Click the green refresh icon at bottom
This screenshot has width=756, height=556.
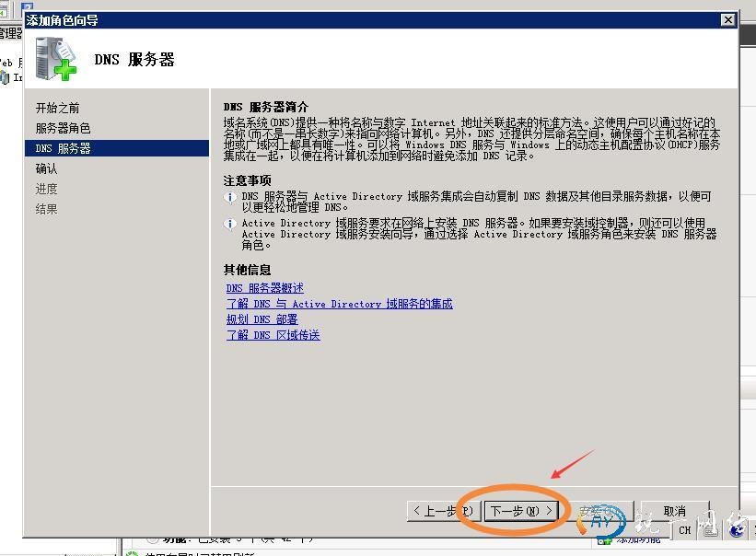coord(132,552)
